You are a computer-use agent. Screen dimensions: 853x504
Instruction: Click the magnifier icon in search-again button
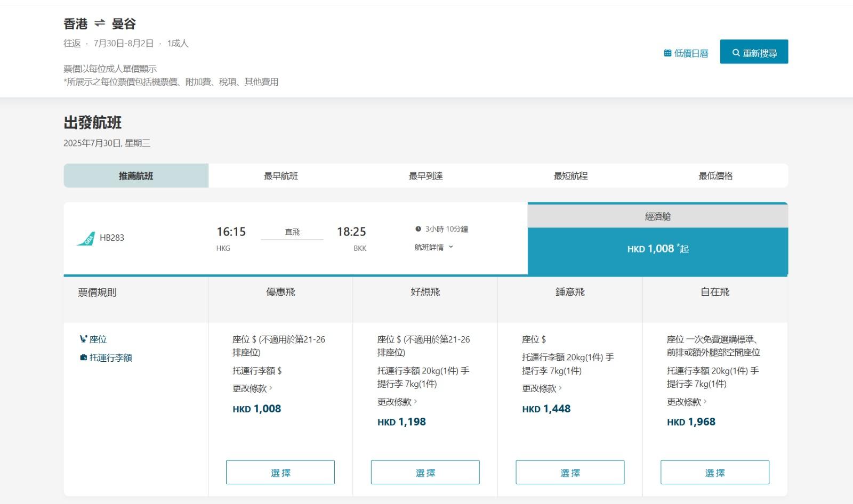pyautogui.click(x=736, y=53)
